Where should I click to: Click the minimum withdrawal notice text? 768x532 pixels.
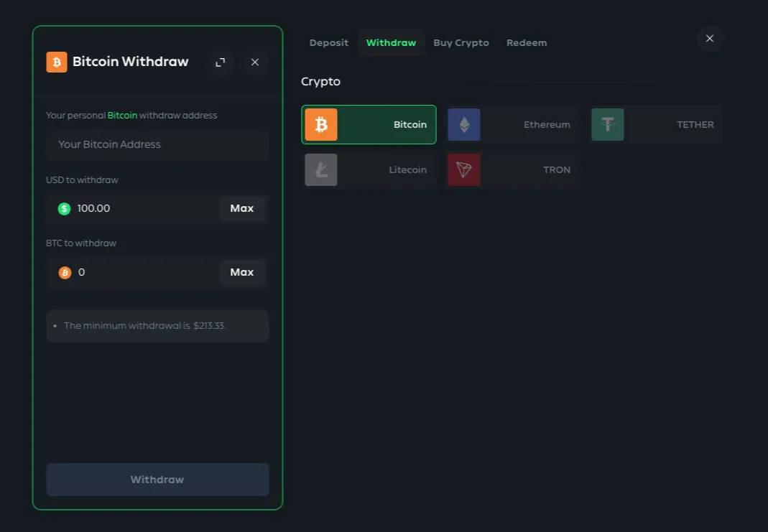(144, 325)
